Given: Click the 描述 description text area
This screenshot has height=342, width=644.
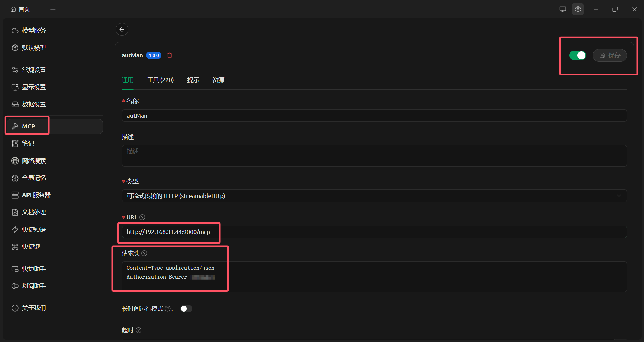Looking at the screenshot, I should pyautogui.click(x=374, y=156).
